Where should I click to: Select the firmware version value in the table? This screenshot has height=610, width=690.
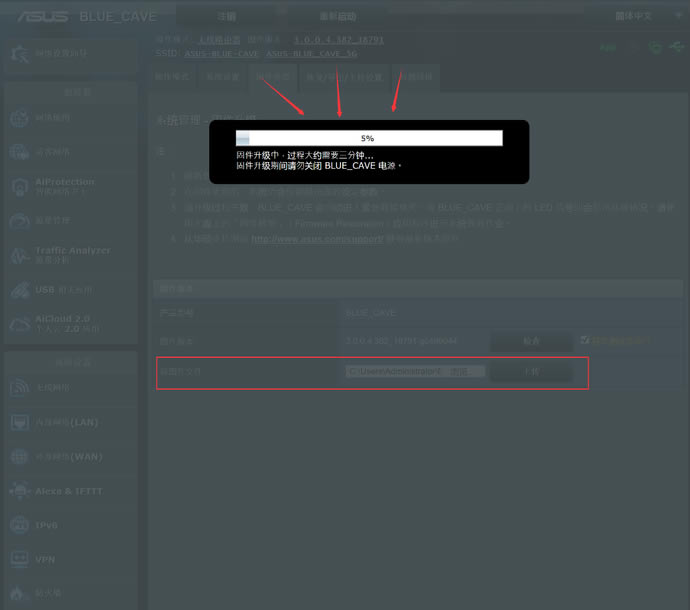pos(401,341)
